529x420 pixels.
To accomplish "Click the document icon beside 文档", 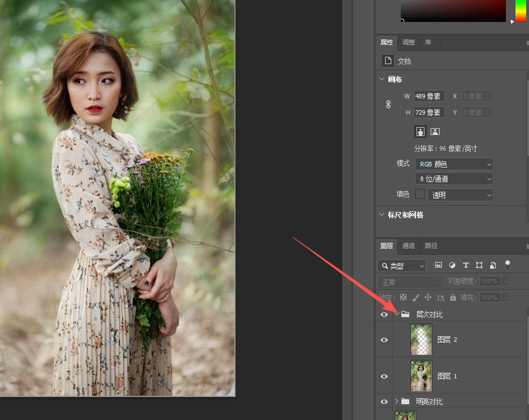I will click(388, 61).
